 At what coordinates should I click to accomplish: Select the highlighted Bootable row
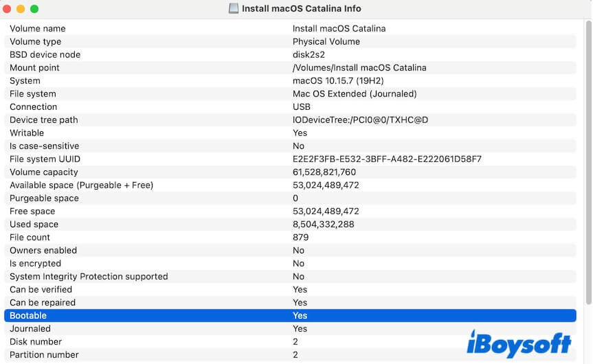pos(290,316)
